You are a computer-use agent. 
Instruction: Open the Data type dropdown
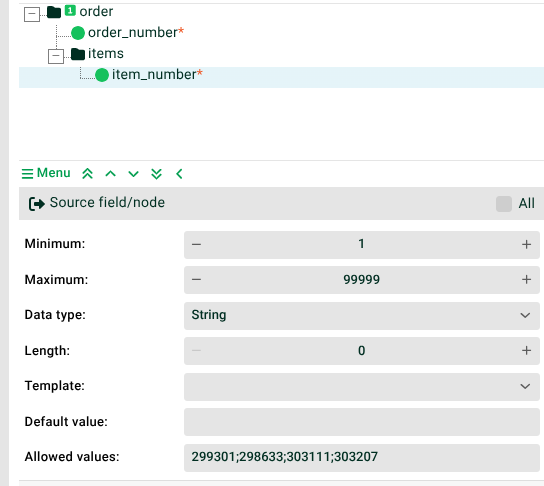tap(362, 315)
